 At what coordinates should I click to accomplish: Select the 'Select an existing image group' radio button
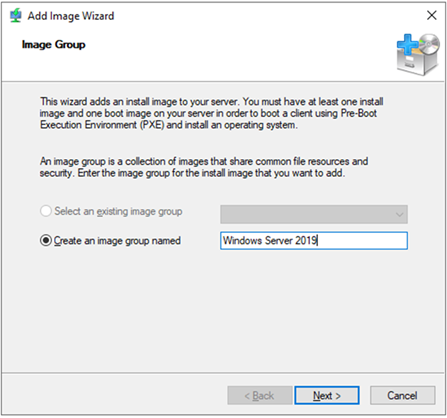(46, 211)
